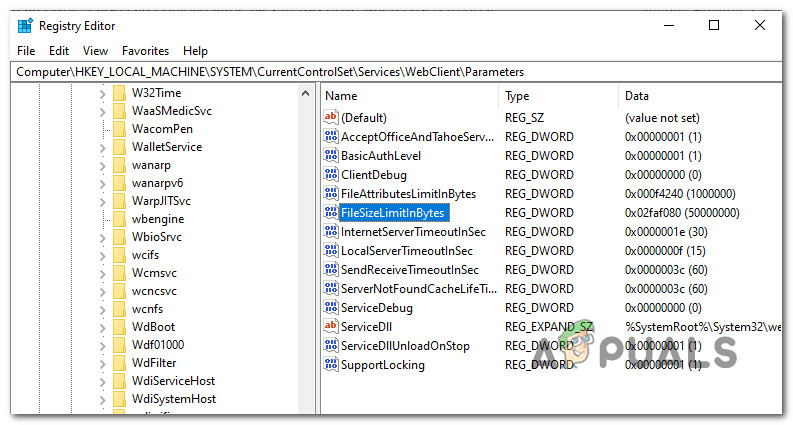
Task: Open the View menu
Action: click(96, 51)
